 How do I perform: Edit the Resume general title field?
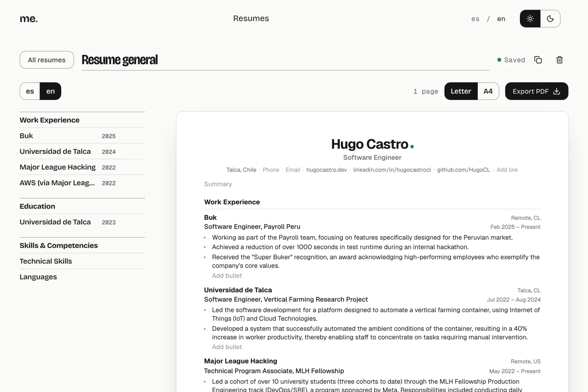tap(286, 60)
